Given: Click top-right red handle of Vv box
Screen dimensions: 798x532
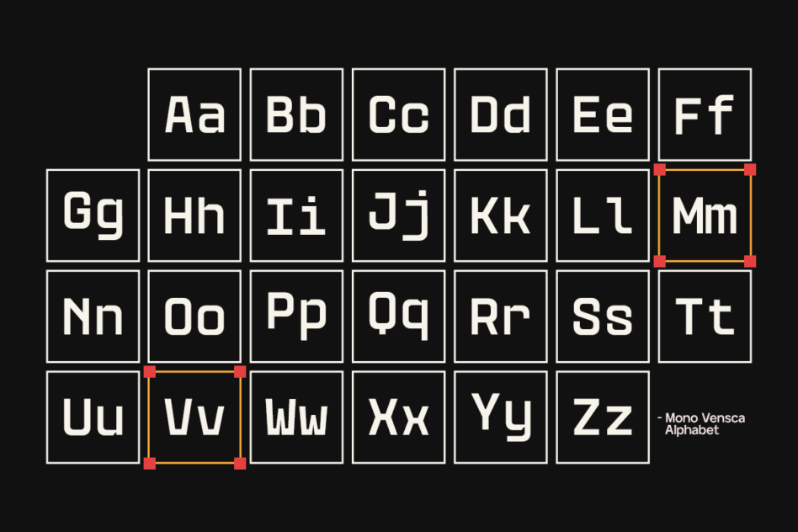Looking at the screenshot, I should pyautogui.click(x=240, y=371).
